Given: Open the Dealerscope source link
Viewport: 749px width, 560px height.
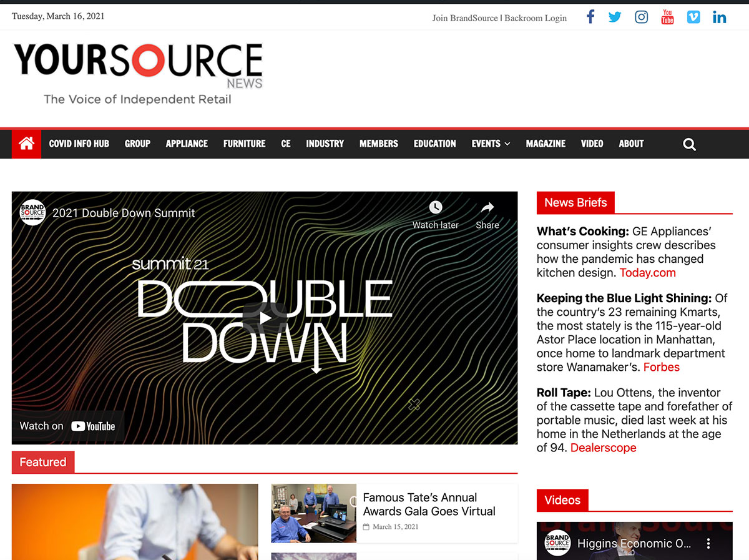Looking at the screenshot, I should tap(604, 448).
